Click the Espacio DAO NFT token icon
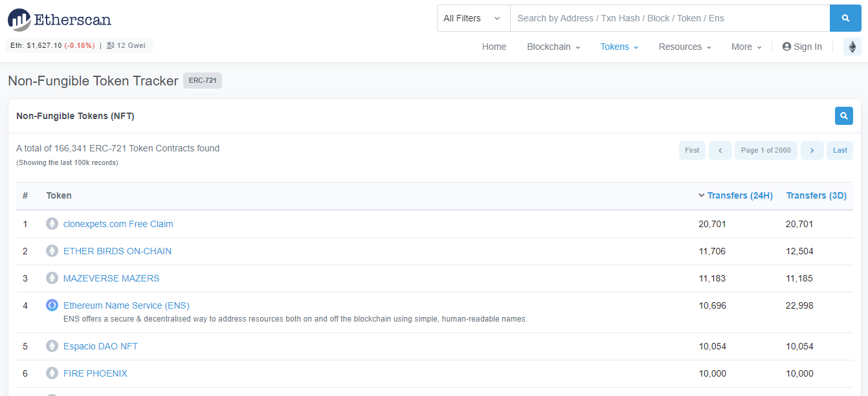This screenshot has width=868, height=396. pyautogui.click(x=52, y=346)
